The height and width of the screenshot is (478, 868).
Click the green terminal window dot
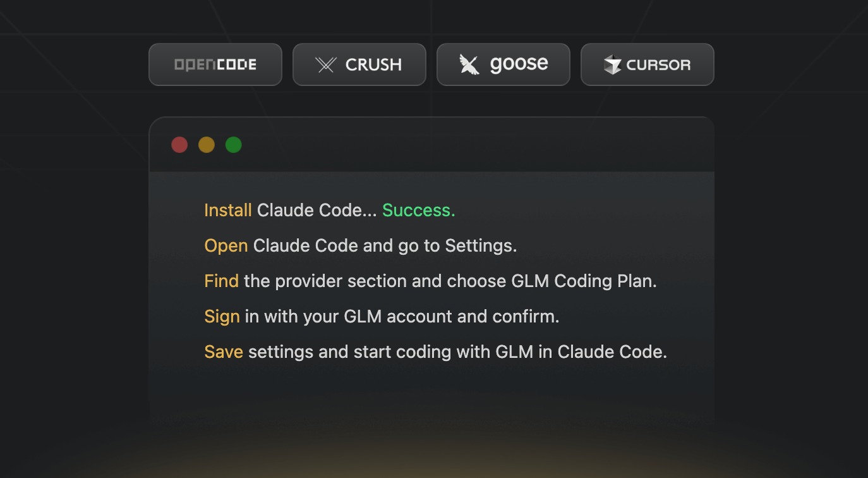coord(234,145)
